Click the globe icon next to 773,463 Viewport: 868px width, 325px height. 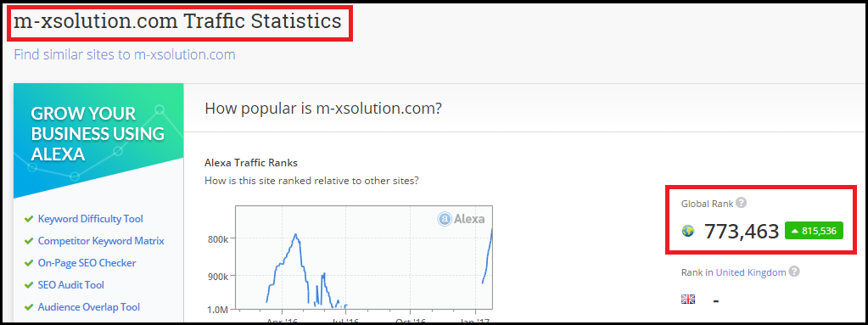tap(688, 232)
